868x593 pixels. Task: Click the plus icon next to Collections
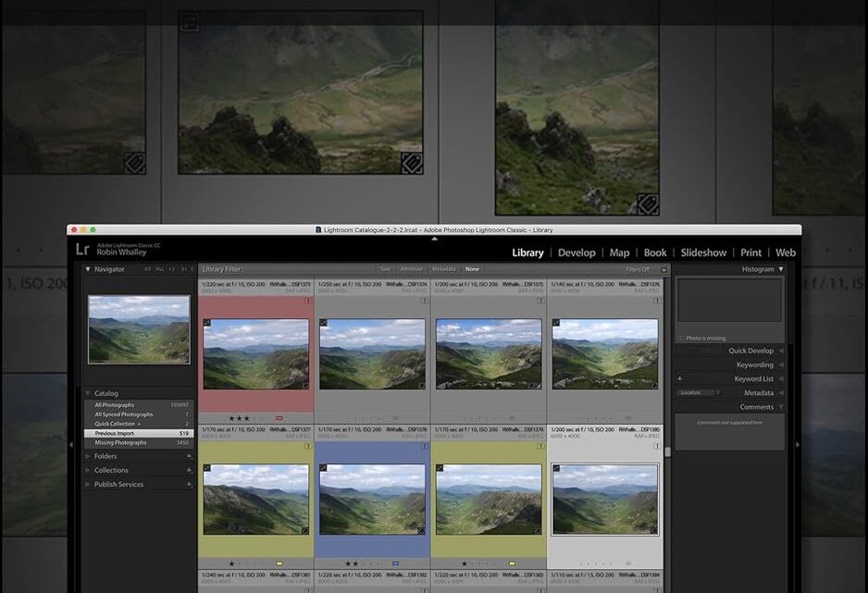click(x=189, y=470)
